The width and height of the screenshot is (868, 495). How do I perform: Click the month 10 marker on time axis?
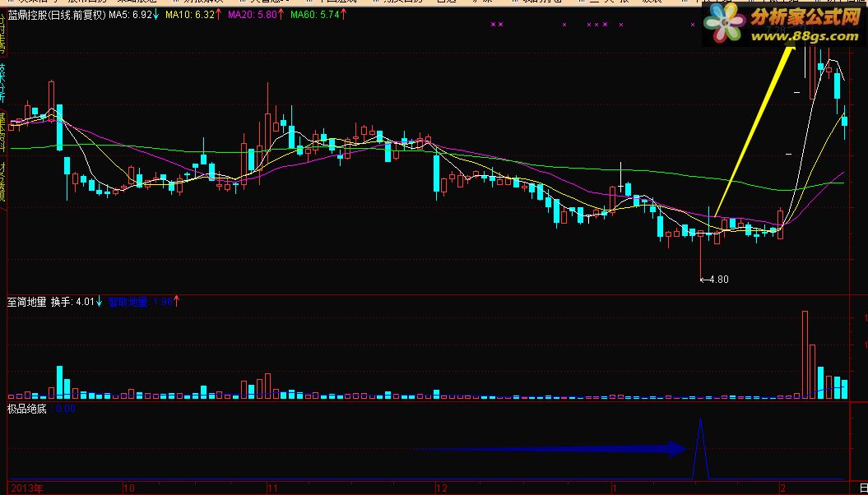128,488
